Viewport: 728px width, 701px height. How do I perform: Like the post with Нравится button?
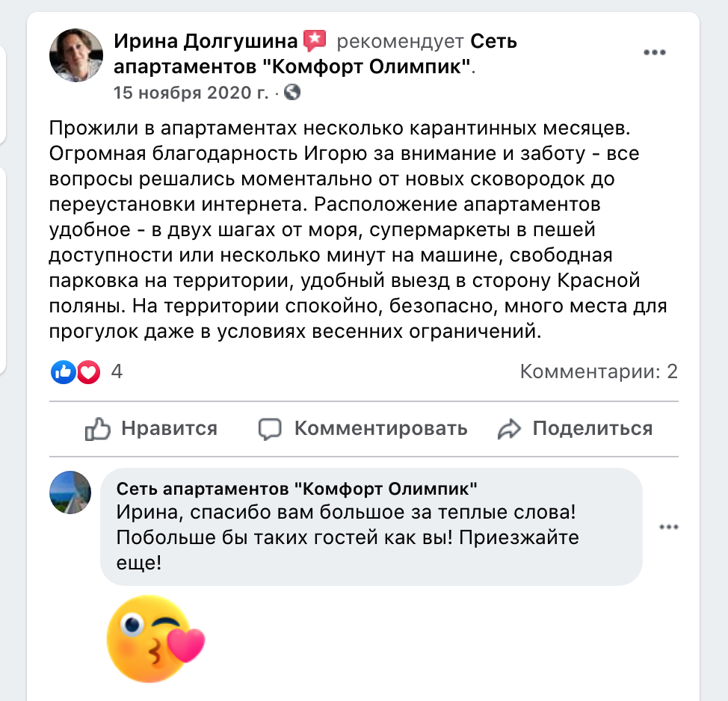point(151,428)
